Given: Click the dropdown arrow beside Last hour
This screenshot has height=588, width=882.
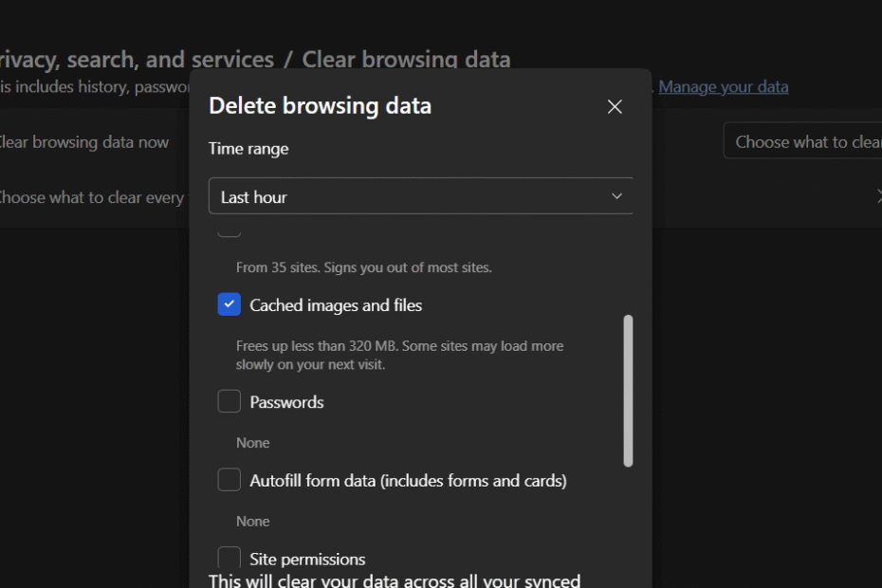Looking at the screenshot, I should point(616,196).
